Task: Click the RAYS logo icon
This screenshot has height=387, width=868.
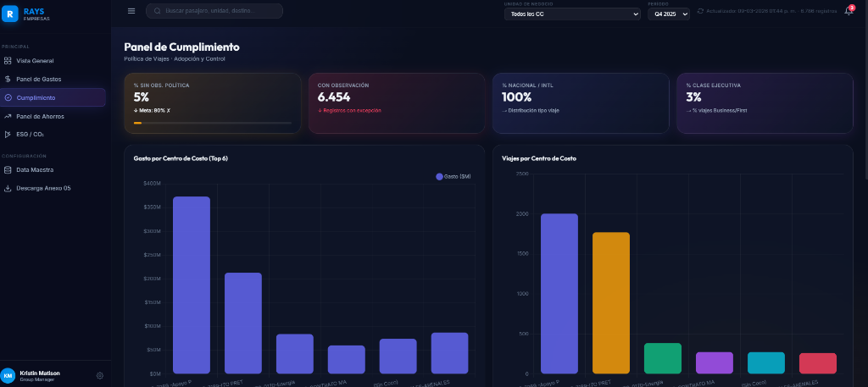Action: [x=8, y=13]
